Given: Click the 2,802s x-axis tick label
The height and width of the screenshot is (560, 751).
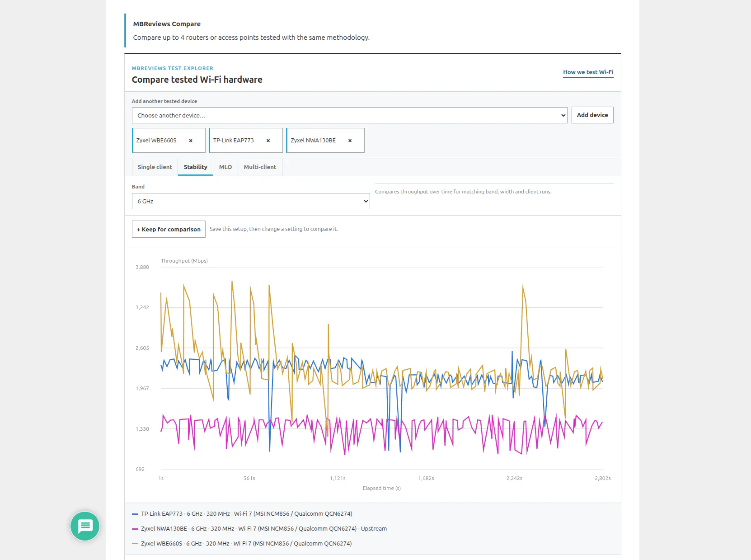Looking at the screenshot, I should pos(603,478).
